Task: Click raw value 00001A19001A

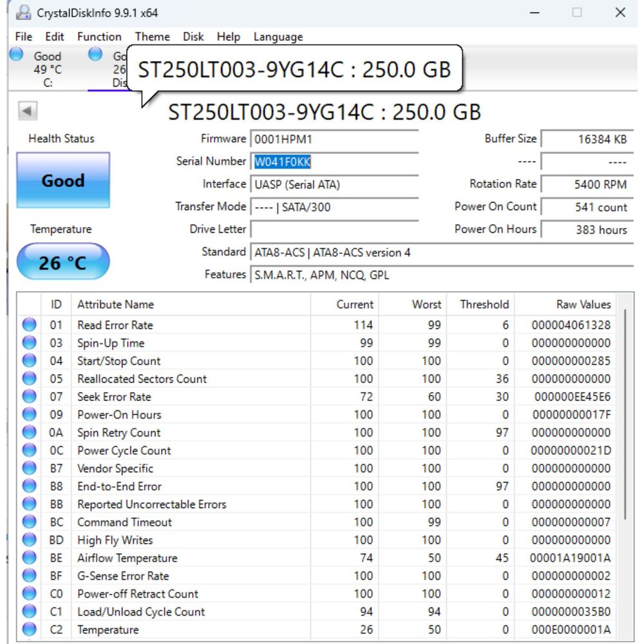Action: [570, 558]
